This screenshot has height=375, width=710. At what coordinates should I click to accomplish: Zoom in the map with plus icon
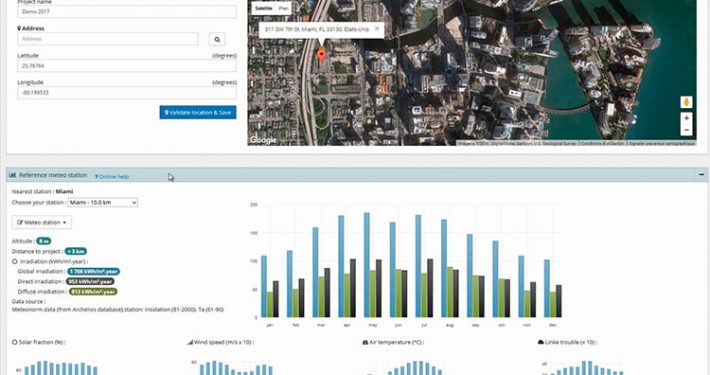click(686, 118)
